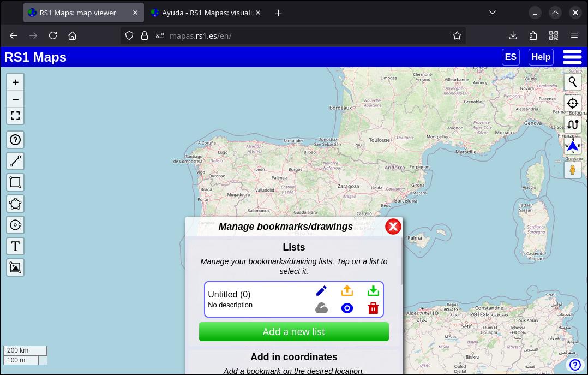
Task: Click the dialog scrollbar
Action: coord(401,261)
